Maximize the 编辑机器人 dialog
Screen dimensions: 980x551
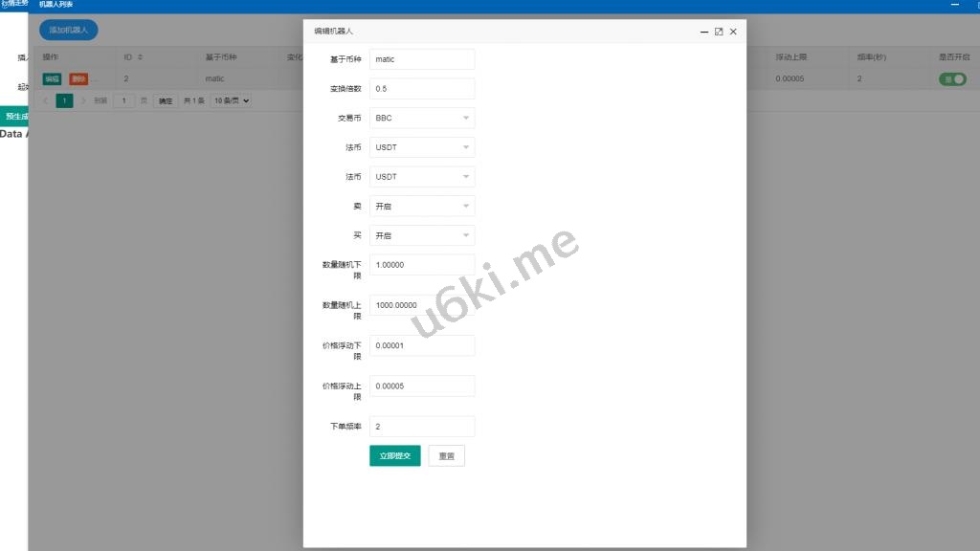point(719,32)
